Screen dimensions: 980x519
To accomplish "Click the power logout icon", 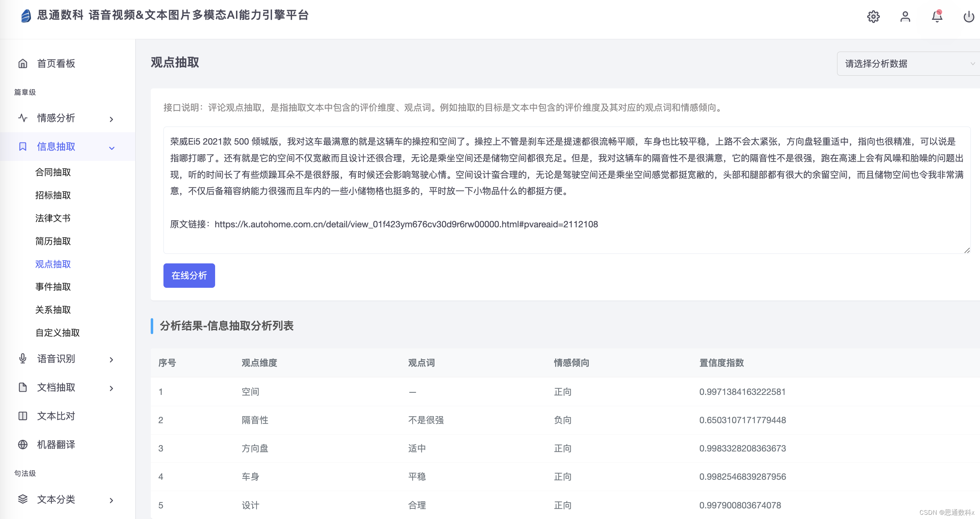I will (968, 17).
